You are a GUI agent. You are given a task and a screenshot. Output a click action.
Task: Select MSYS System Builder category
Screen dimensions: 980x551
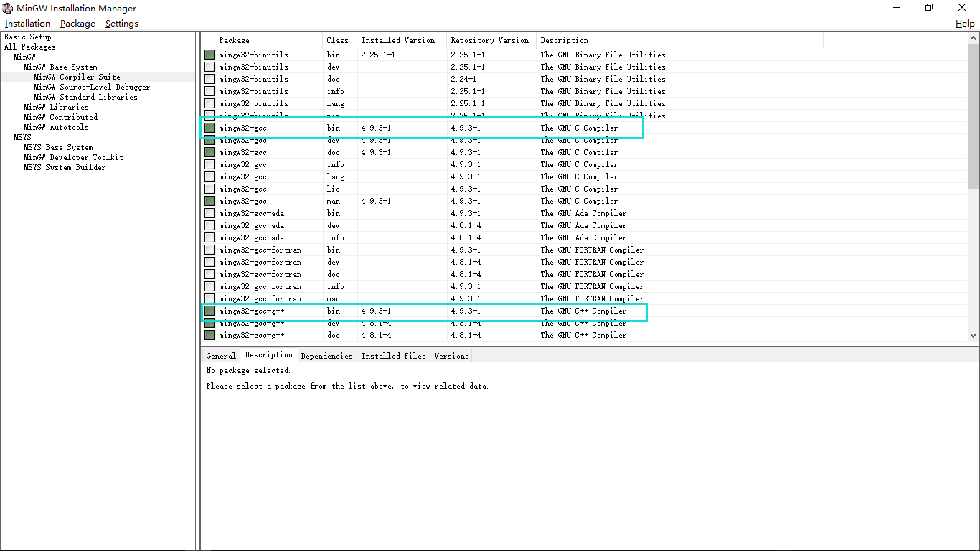(65, 167)
